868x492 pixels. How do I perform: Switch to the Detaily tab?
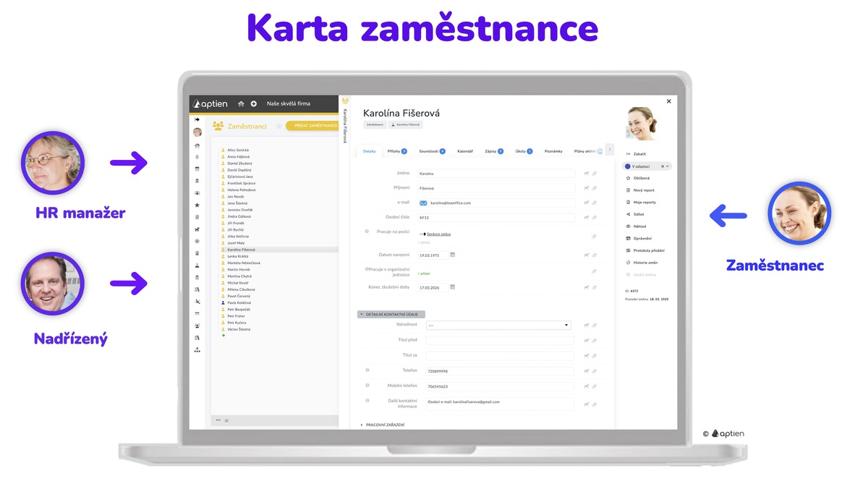pyautogui.click(x=370, y=151)
